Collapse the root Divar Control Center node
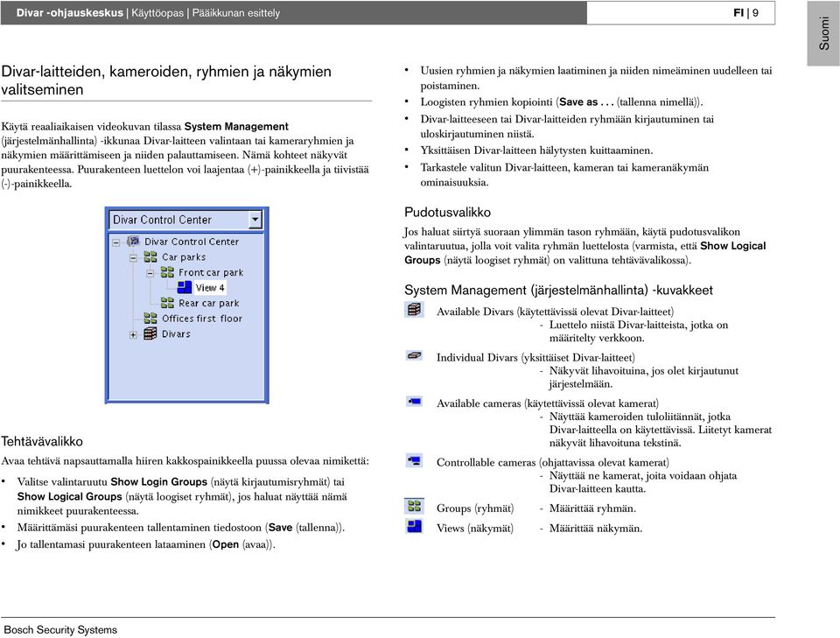This screenshot has width=840, height=638. coord(116,242)
